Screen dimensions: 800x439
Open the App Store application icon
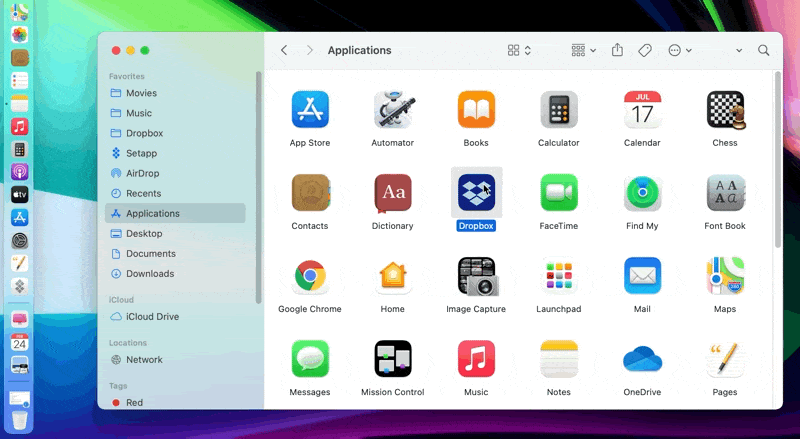point(310,109)
